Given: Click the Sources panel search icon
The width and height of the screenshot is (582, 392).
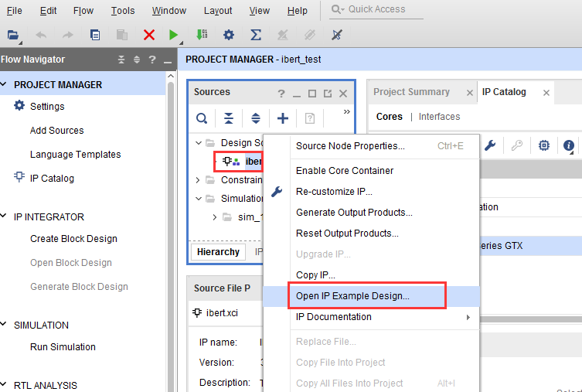Looking at the screenshot, I should tap(202, 118).
